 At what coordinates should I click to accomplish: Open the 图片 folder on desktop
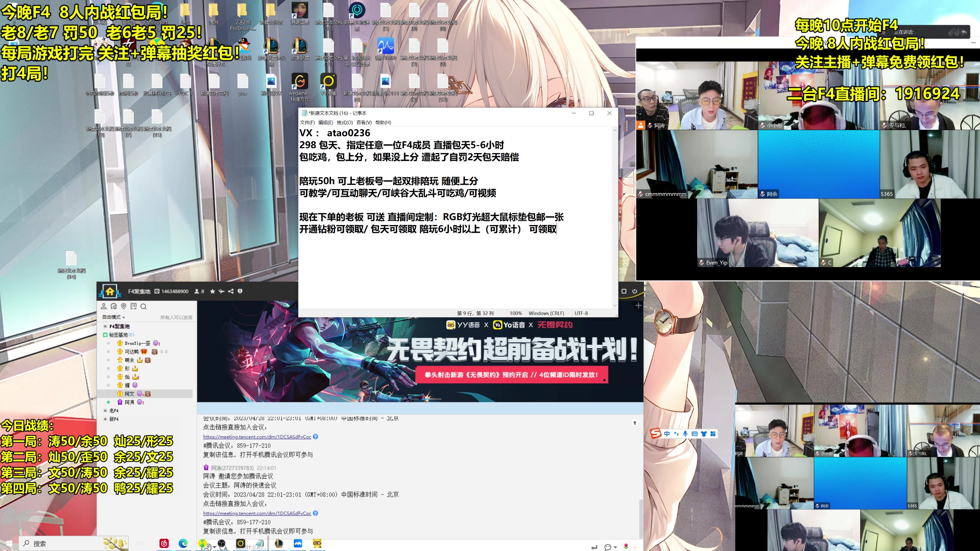pos(214,14)
